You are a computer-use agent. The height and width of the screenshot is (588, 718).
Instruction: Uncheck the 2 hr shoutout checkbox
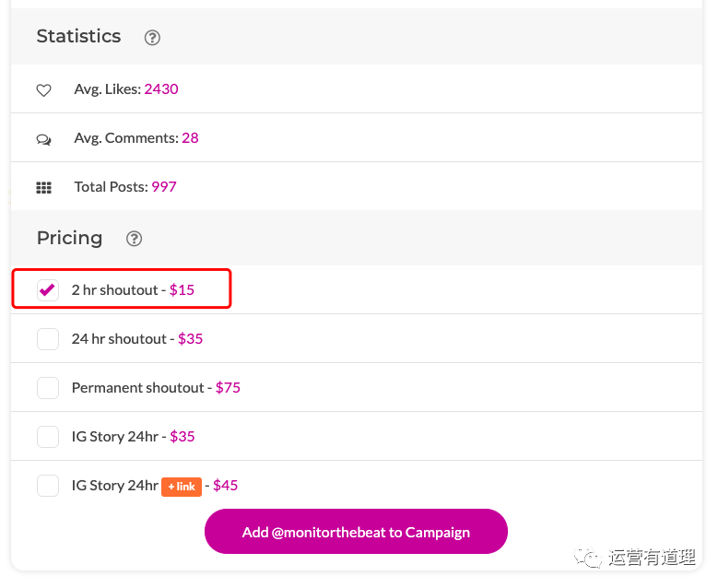tap(48, 290)
